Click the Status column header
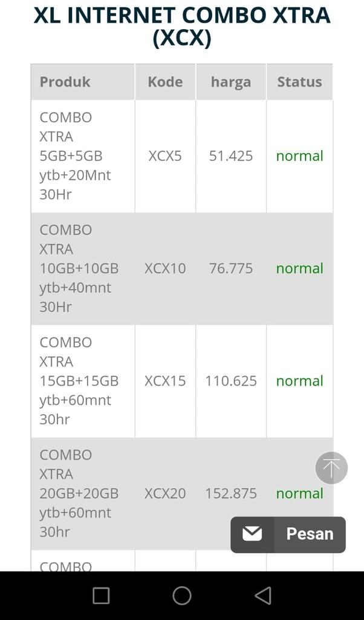Viewport: 364px width, 620px height. [300, 82]
